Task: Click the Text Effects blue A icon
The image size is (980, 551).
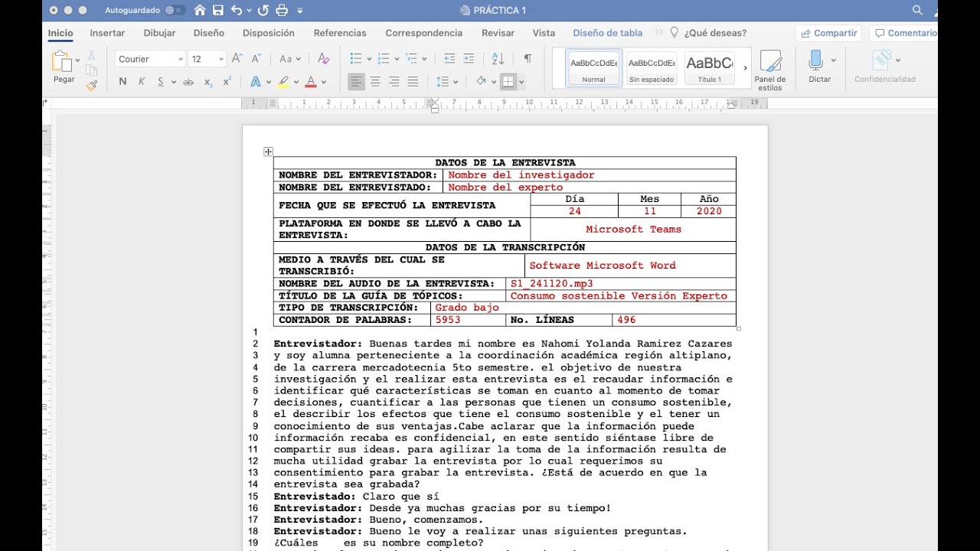Action: click(256, 82)
